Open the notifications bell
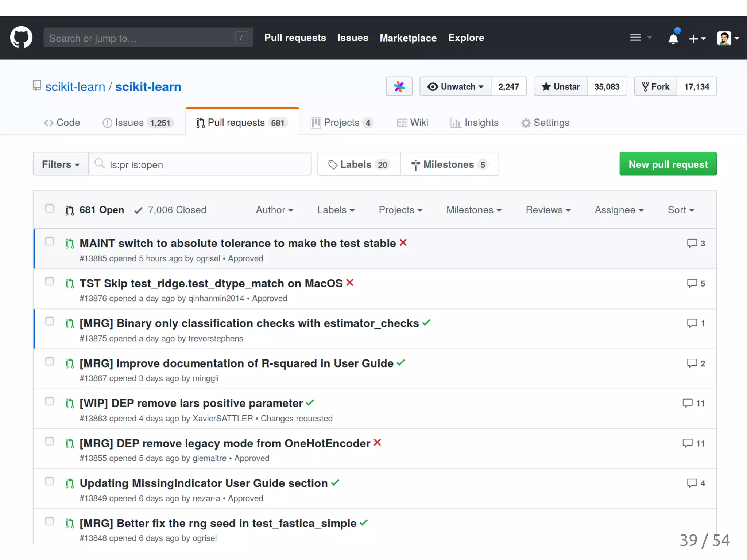747x560 pixels. point(673,38)
